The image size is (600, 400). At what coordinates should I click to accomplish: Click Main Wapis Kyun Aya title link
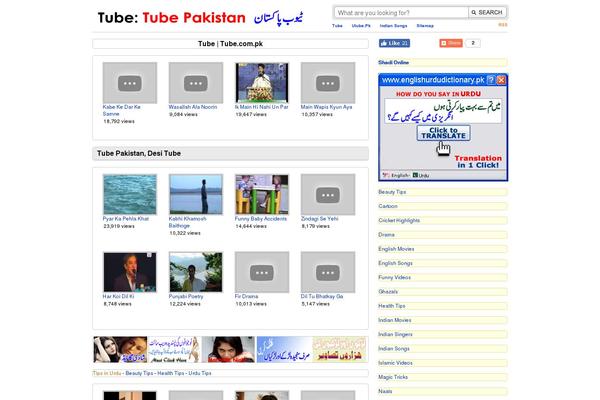326,107
